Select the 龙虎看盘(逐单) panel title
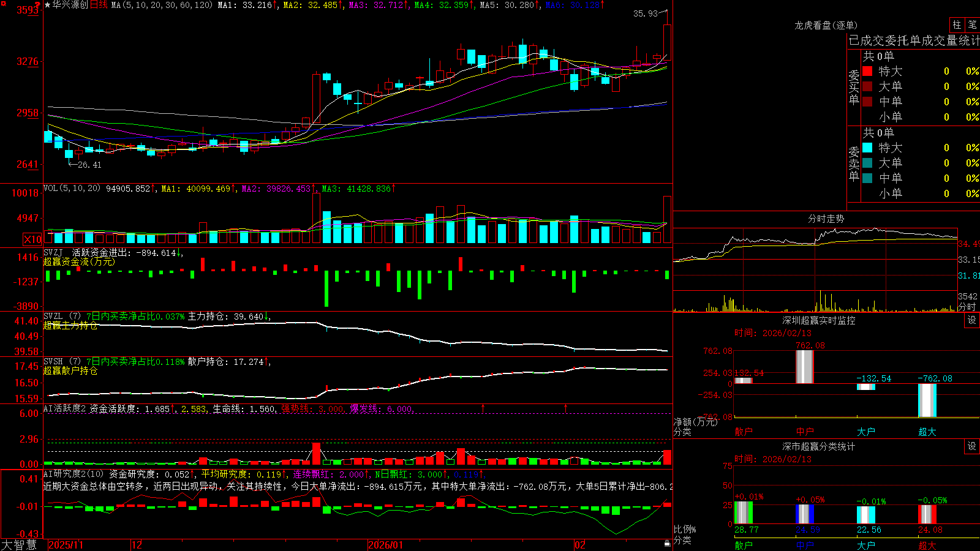Image resolution: width=980 pixels, height=551 pixels. point(826,25)
